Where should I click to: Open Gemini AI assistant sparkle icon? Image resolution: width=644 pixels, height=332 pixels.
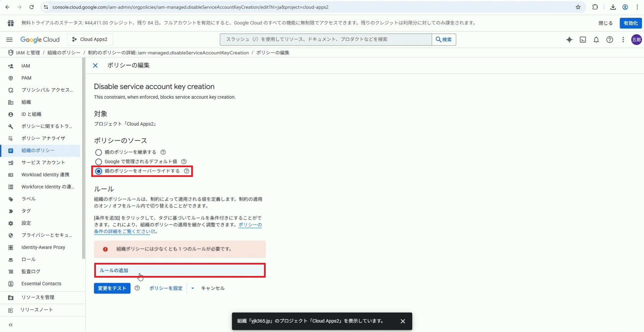tap(569, 40)
